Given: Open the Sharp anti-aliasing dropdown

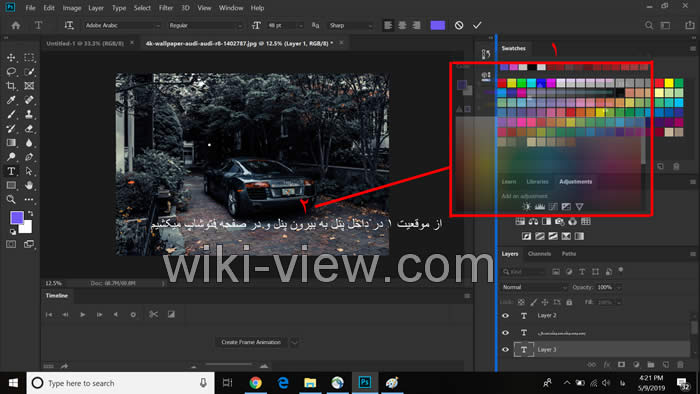Looking at the screenshot, I should click(x=350, y=25).
